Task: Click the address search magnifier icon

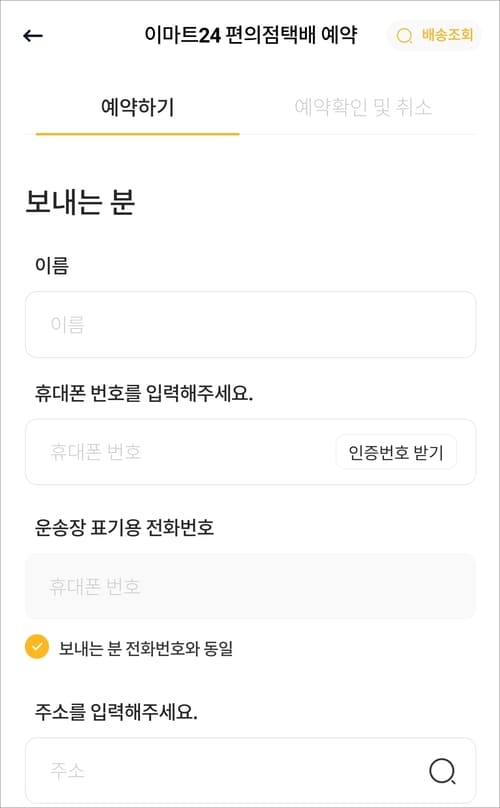Action: point(442,771)
